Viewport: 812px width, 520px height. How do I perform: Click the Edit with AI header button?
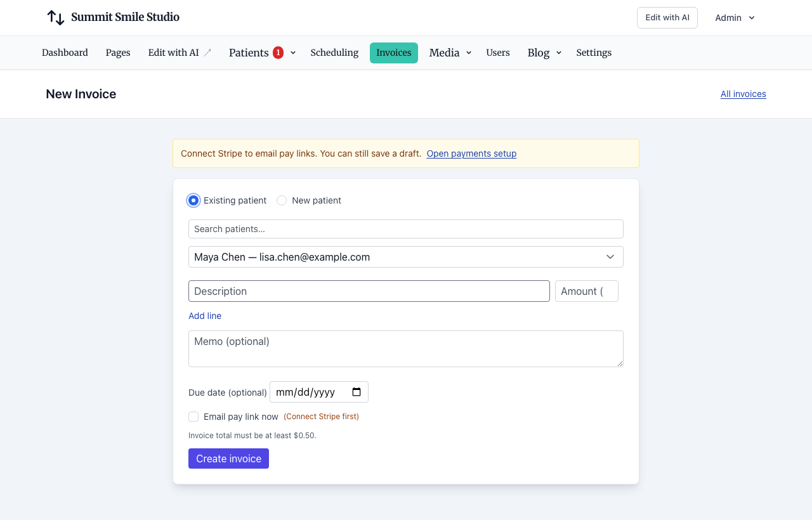[x=667, y=18]
